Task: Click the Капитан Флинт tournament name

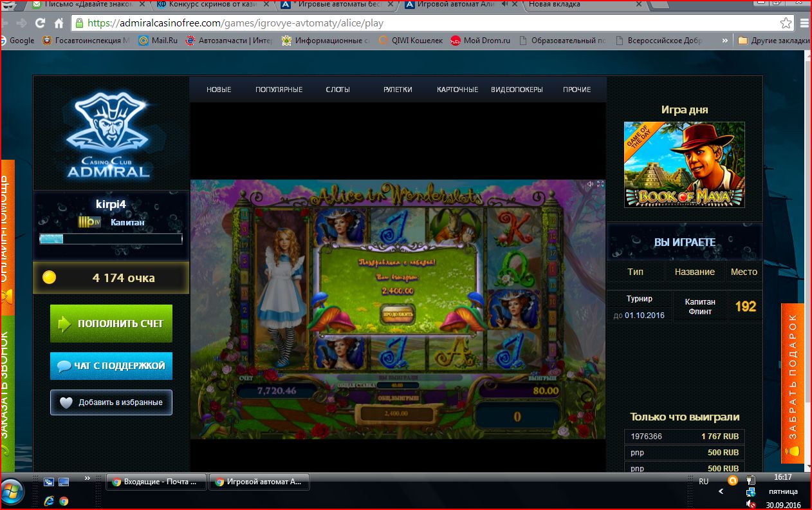Action: [699, 306]
